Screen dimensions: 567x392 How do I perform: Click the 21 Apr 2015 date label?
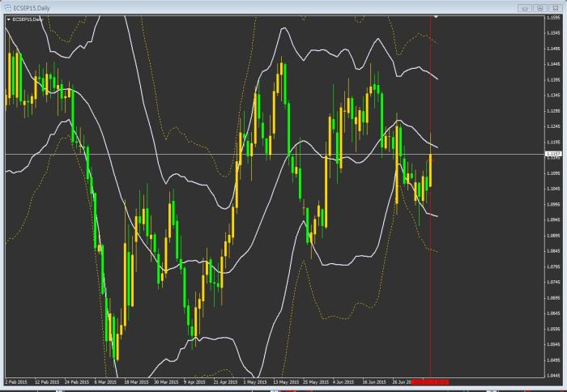(x=225, y=381)
